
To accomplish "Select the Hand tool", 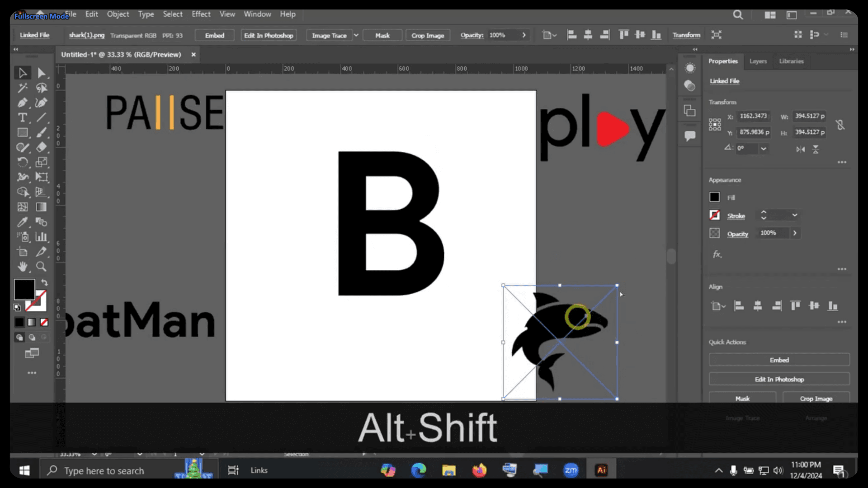I will tap(22, 267).
